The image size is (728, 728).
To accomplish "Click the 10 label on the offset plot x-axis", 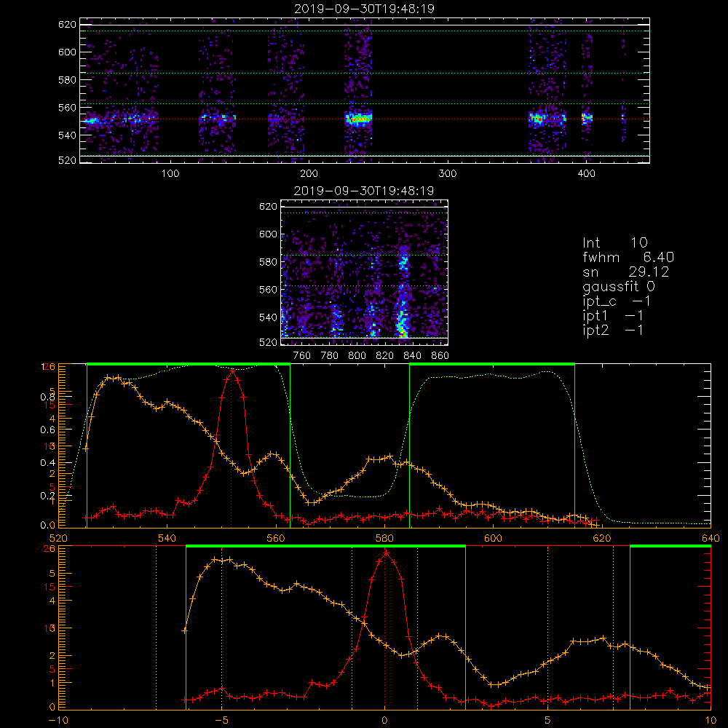I will pyautogui.click(x=711, y=721).
